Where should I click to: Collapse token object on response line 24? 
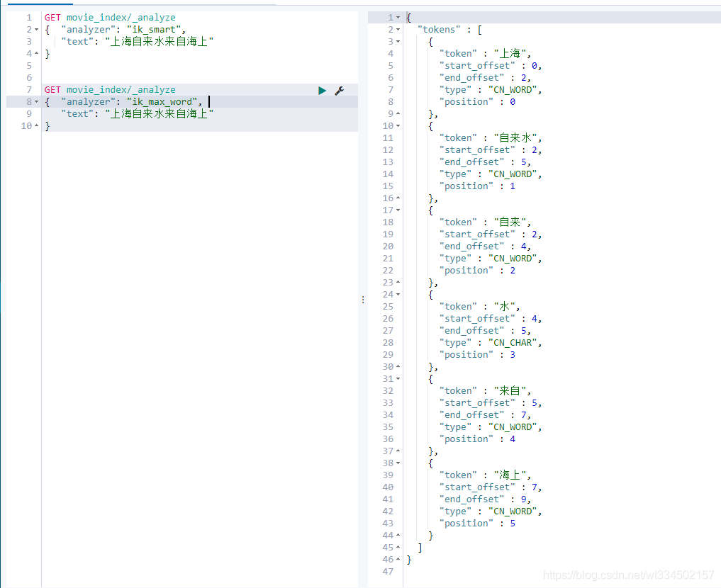pyautogui.click(x=398, y=295)
